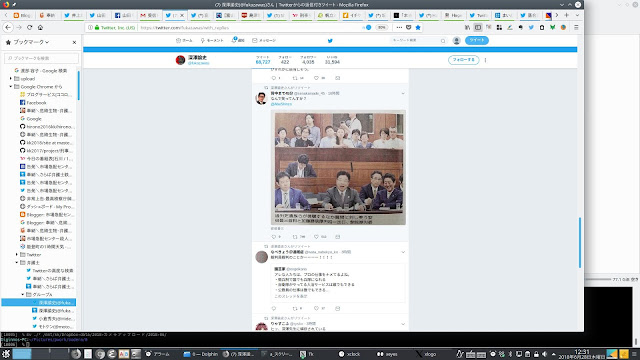Click the 80% zoom level indicator
This screenshot has height=360, width=640.
point(381,27)
